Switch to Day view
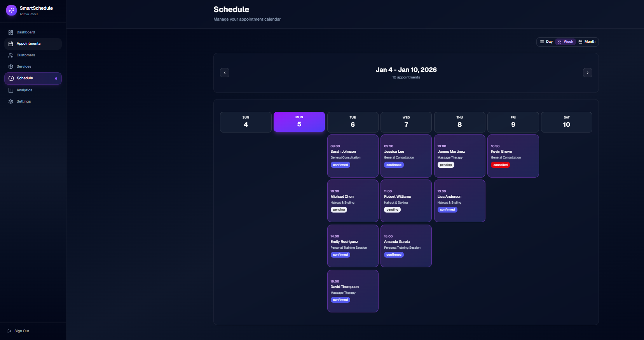This screenshot has height=340, width=644. [546, 42]
